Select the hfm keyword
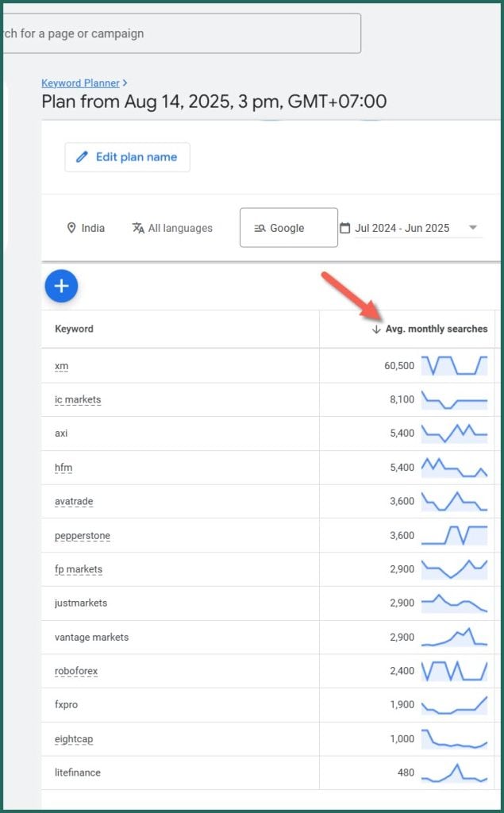Screen dimensions: 504x813 pos(63,468)
